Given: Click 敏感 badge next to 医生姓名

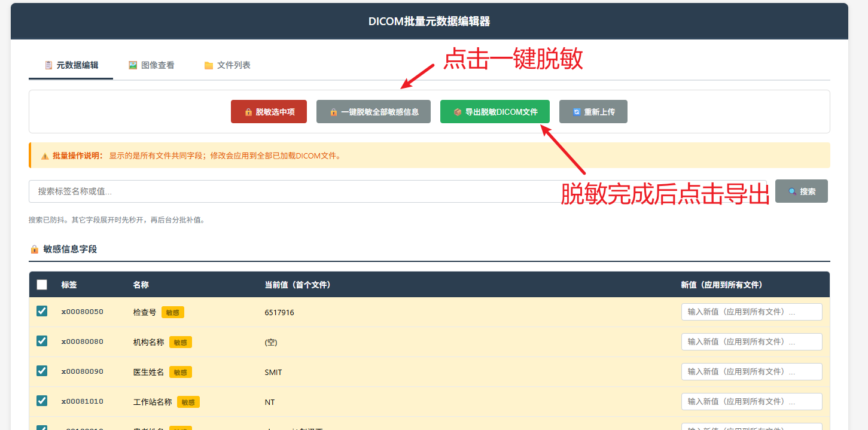Looking at the screenshot, I should pyautogui.click(x=181, y=372).
